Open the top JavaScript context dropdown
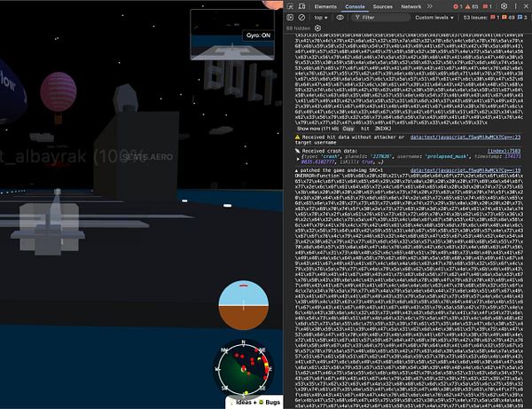Screen dimensions: 532x409 pyautogui.click(x=321, y=18)
